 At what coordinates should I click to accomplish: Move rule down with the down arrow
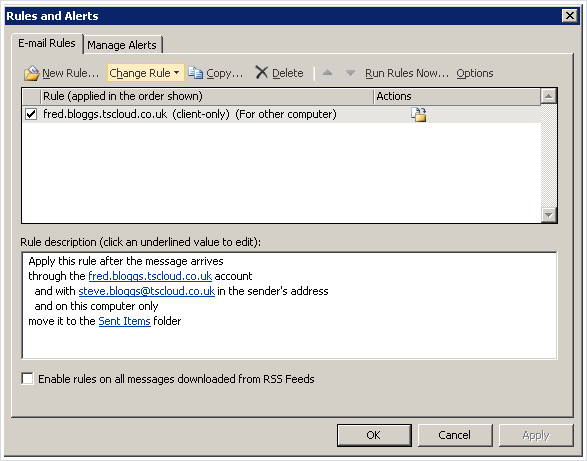point(350,73)
